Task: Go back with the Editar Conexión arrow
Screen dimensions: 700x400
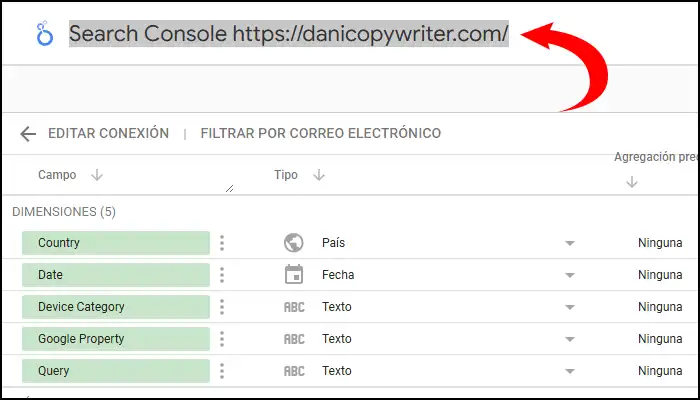Action: 28,133
